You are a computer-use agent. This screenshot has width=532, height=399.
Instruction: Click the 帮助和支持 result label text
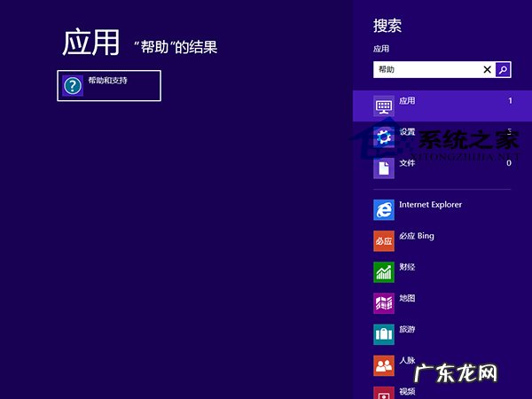point(108,81)
